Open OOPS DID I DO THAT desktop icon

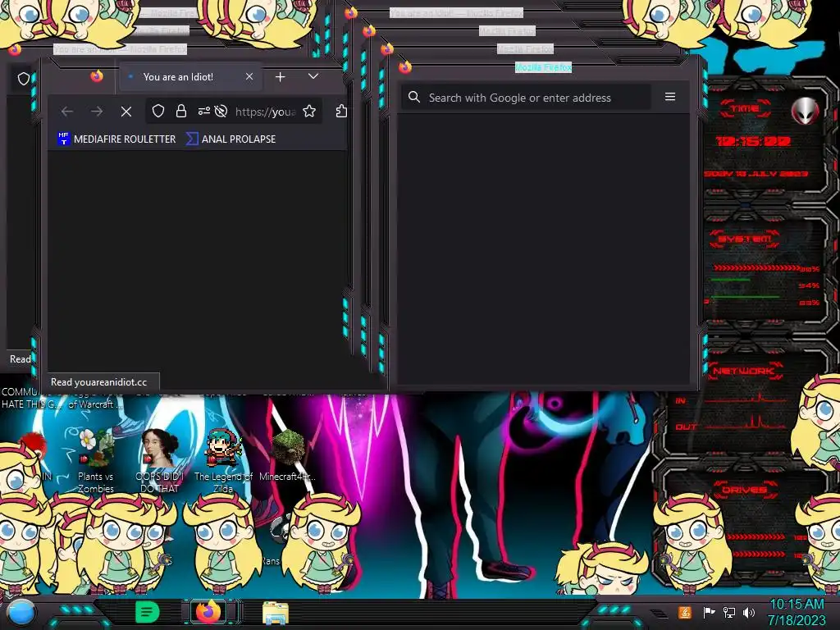pos(160,461)
